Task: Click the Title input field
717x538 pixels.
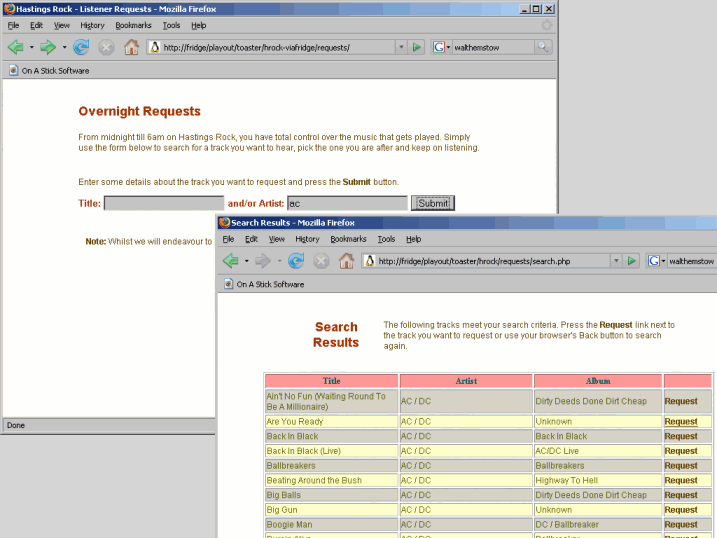Action: (x=164, y=203)
